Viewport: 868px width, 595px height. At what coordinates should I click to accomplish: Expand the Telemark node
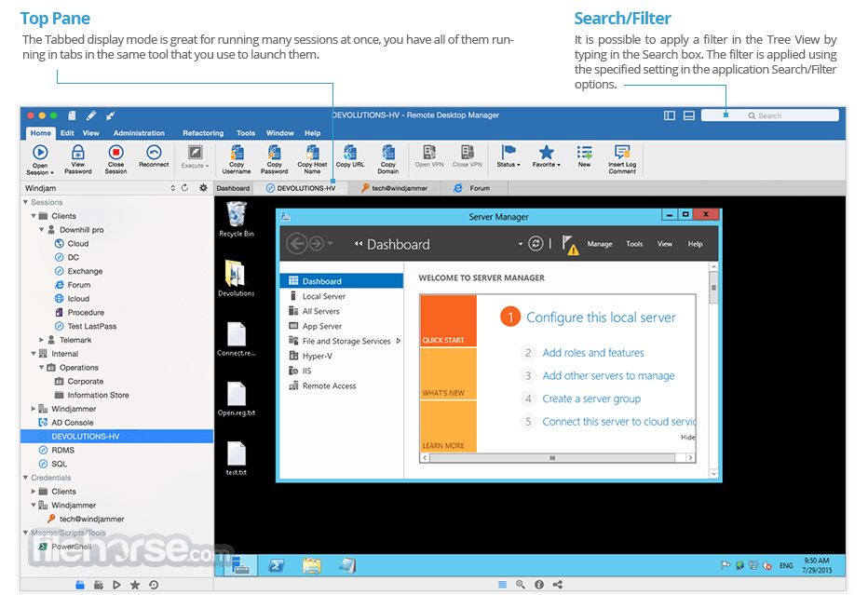coord(42,340)
